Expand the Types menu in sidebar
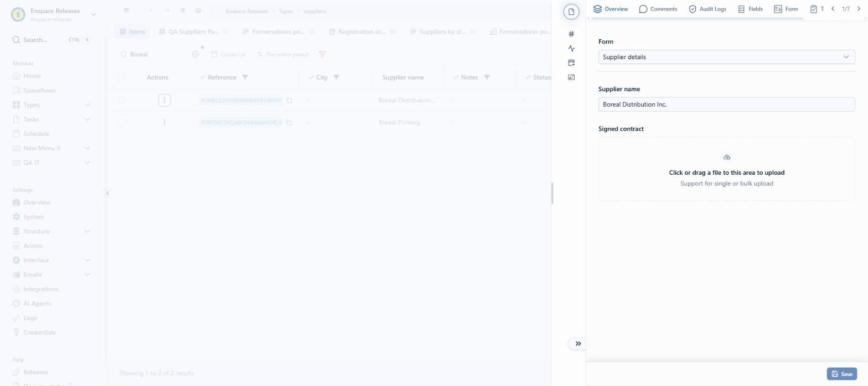This screenshot has height=386, width=868. tap(87, 105)
